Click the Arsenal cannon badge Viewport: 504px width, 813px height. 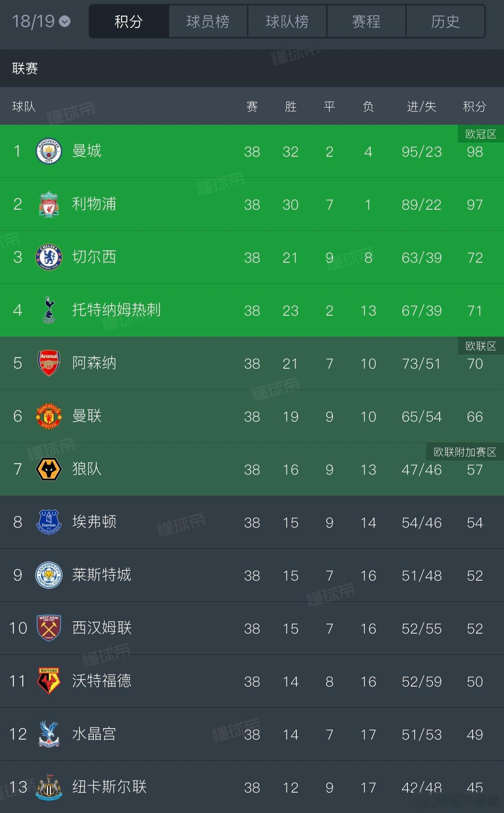click(x=49, y=363)
